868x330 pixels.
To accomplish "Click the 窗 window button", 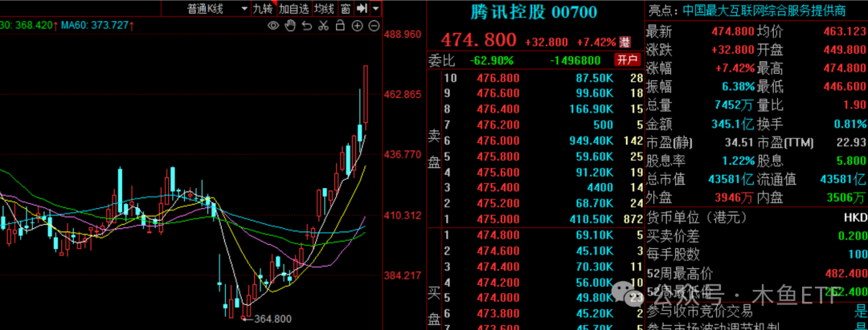I will (x=346, y=8).
